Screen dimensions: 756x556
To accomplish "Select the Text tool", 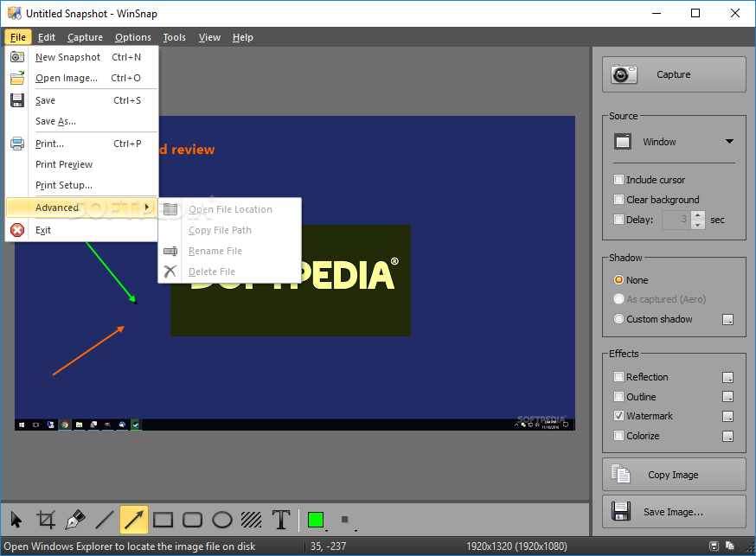I will pos(281,520).
